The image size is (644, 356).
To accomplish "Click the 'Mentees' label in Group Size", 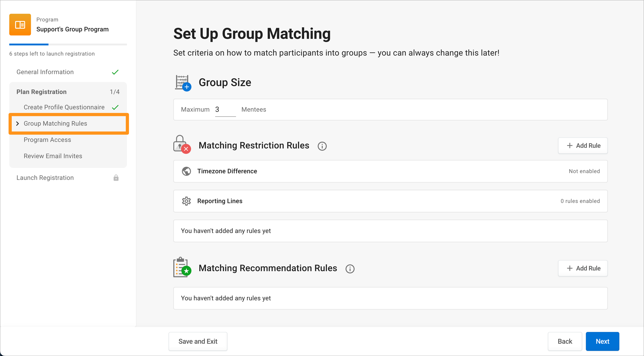I will pyautogui.click(x=254, y=110).
